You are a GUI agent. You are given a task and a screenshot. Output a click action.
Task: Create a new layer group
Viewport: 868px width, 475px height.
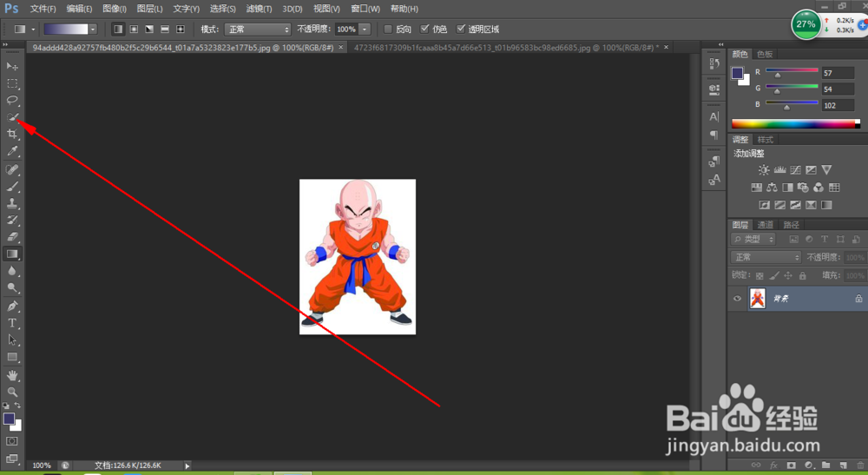click(826, 465)
